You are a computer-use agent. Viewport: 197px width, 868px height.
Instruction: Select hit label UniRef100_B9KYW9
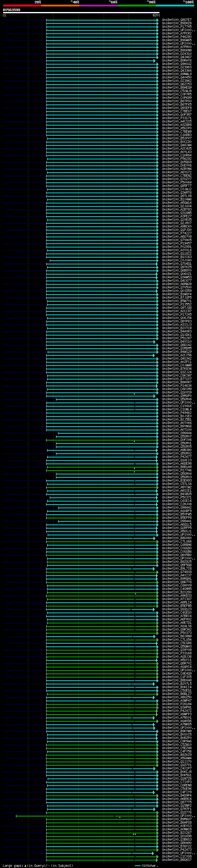point(177,731)
